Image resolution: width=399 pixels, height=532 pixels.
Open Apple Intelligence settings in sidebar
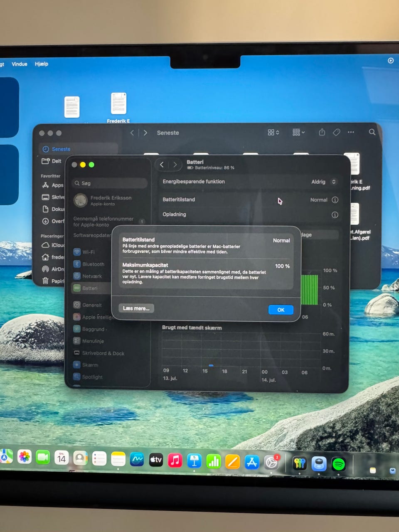point(93,317)
